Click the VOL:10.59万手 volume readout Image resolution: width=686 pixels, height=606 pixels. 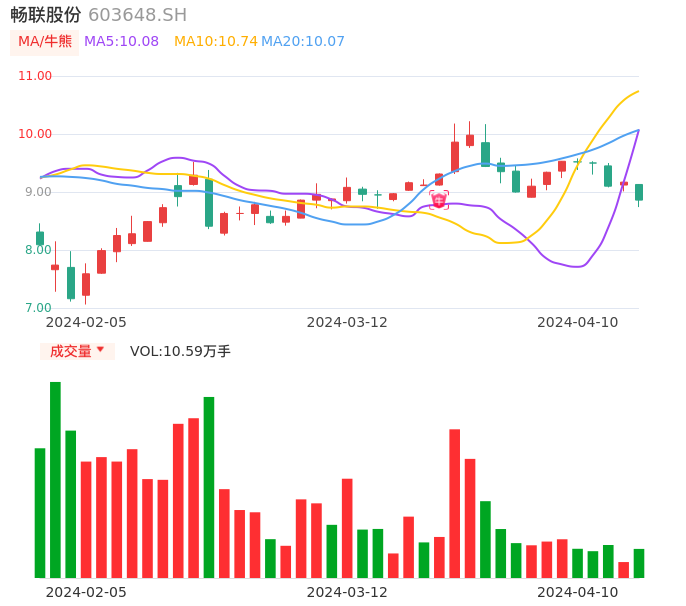pyautogui.click(x=180, y=351)
